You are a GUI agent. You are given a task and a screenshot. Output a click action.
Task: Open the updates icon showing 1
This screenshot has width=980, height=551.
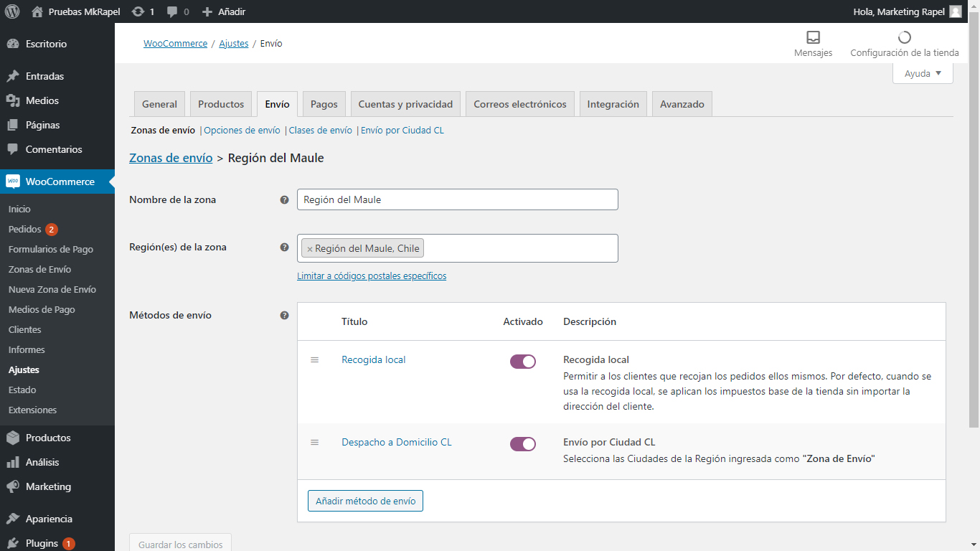click(x=138, y=11)
